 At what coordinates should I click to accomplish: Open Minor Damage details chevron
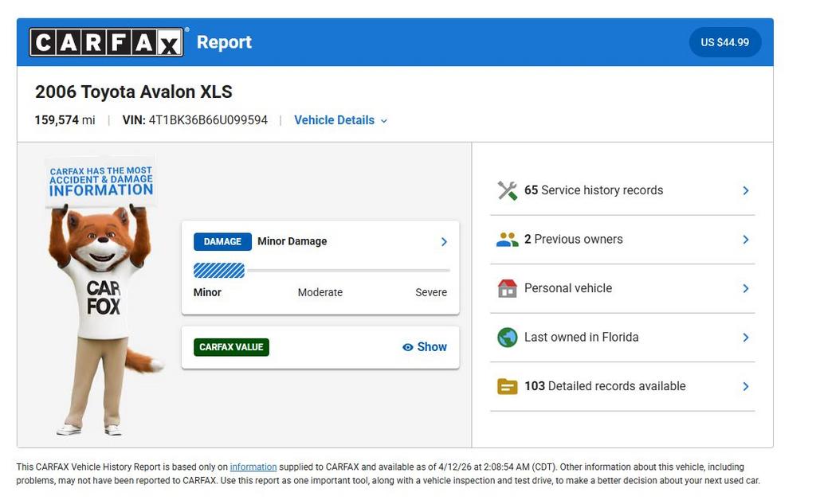coord(444,241)
